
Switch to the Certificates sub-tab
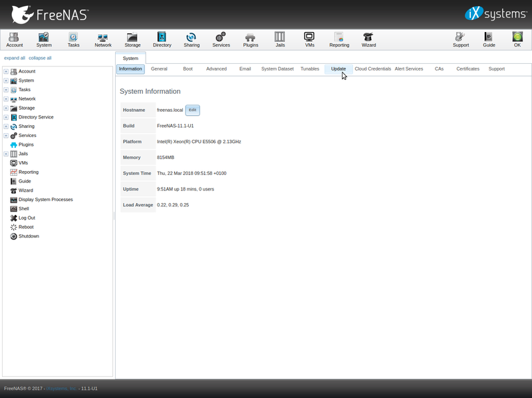click(x=467, y=69)
